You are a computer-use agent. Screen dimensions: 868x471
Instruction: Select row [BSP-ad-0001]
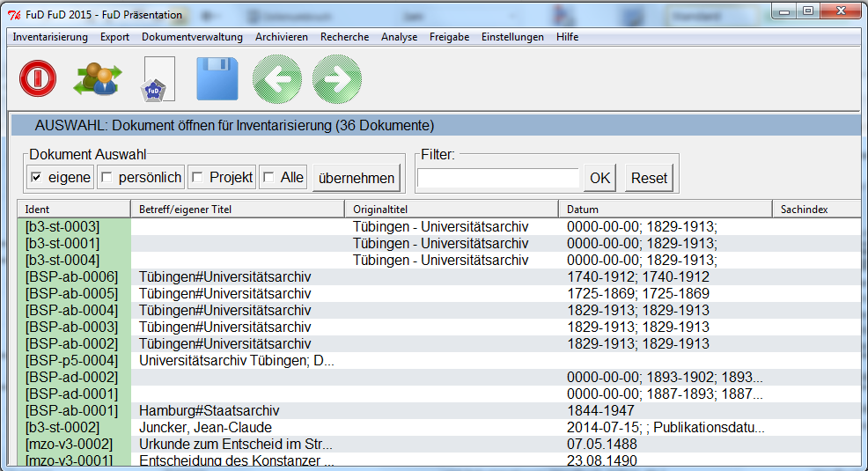(439, 394)
